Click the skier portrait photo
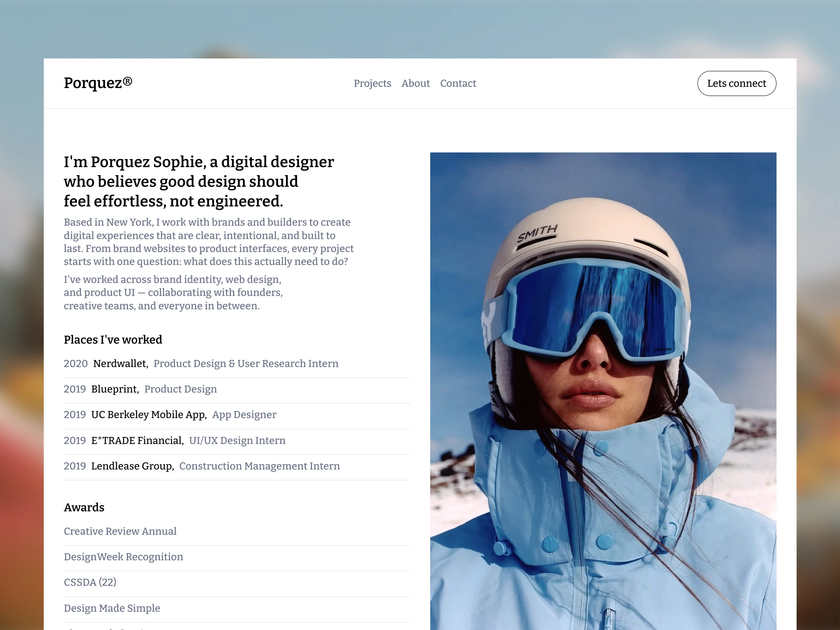This screenshot has width=840, height=630. [603, 391]
